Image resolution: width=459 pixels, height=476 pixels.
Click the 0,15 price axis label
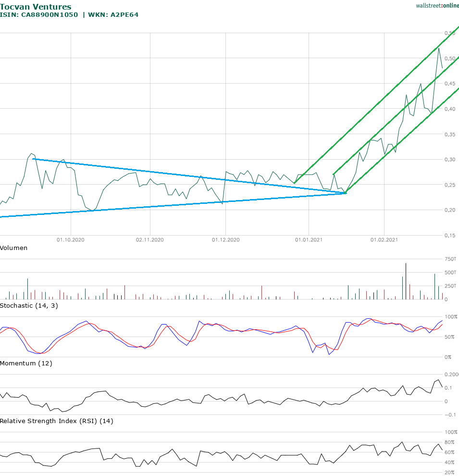[x=450, y=235]
